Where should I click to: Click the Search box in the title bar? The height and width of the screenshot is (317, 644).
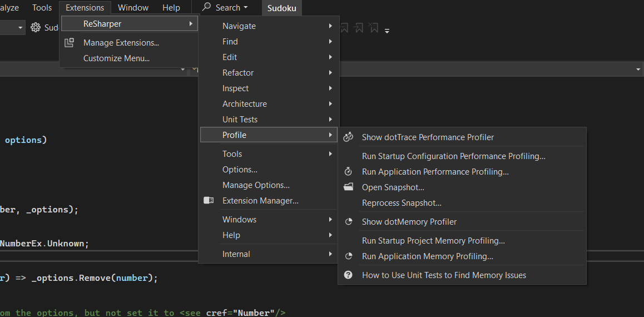225,7
